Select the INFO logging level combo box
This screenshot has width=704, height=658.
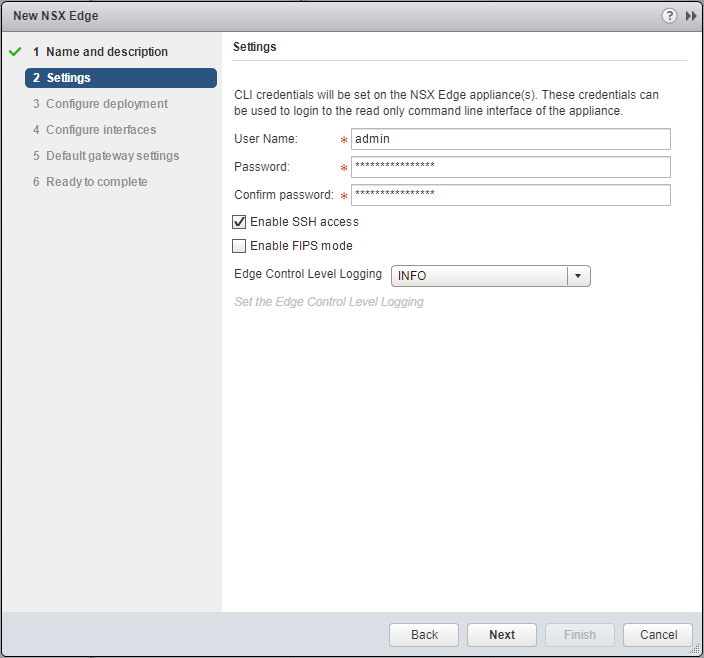tap(479, 276)
